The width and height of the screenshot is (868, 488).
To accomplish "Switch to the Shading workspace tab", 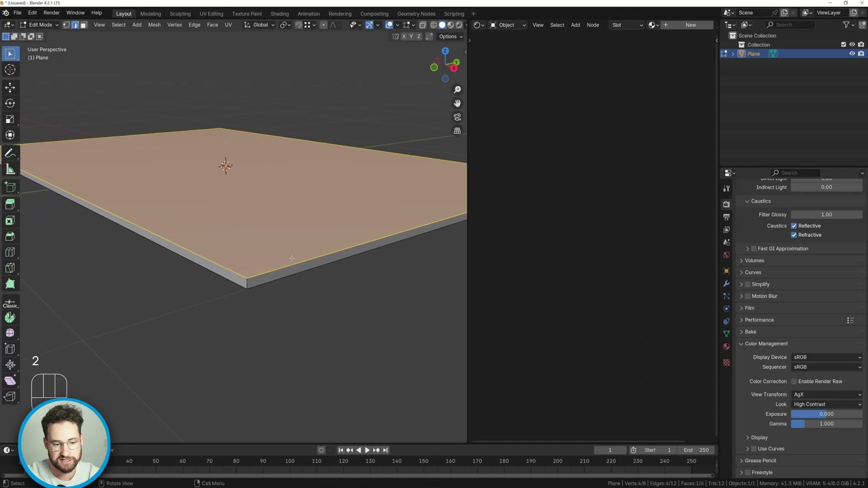I will pyautogui.click(x=279, y=14).
